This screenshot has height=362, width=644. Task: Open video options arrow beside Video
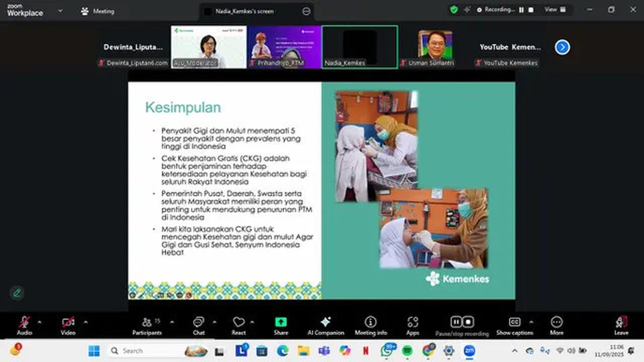[x=85, y=322]
